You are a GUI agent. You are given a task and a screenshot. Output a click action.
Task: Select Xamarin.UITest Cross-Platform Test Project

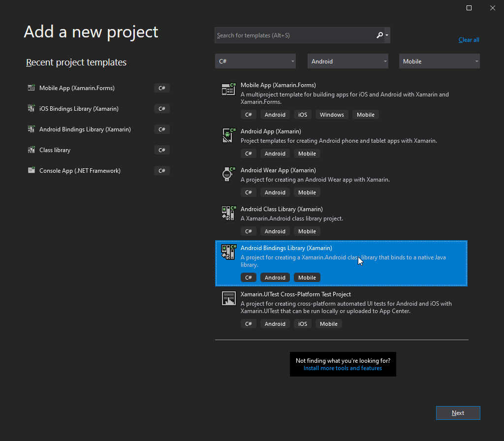(342, 309)
